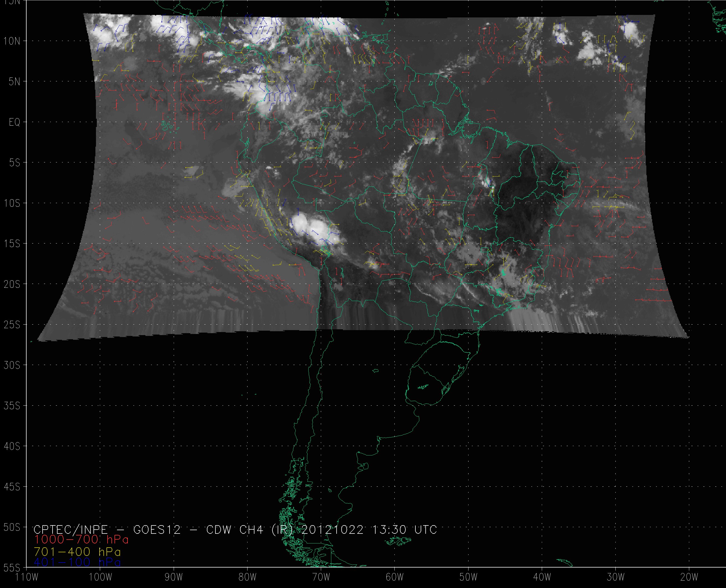Click the '10N' latitude label
Screen dimensions: 726x588
pyautogui.click(x=12, y=41)
